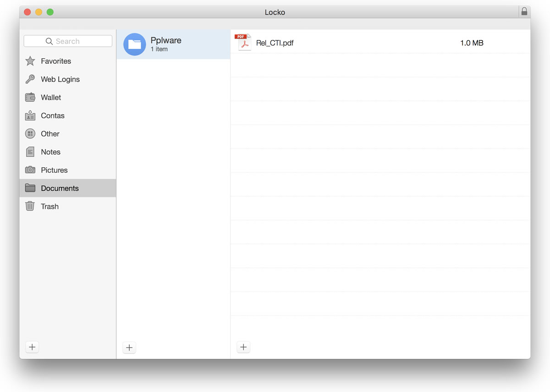
Task: Open Pictures camera icon
Action: [30, 170]
